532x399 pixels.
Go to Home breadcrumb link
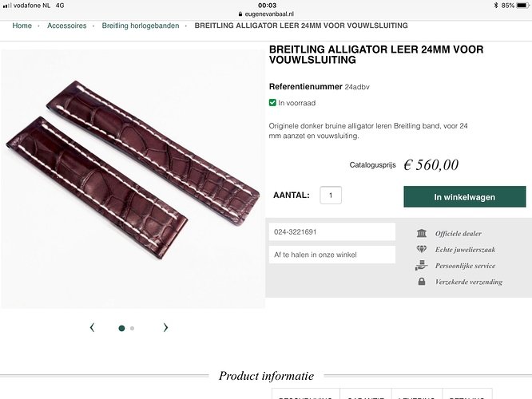pyautogui.click(x=22, y=26)
